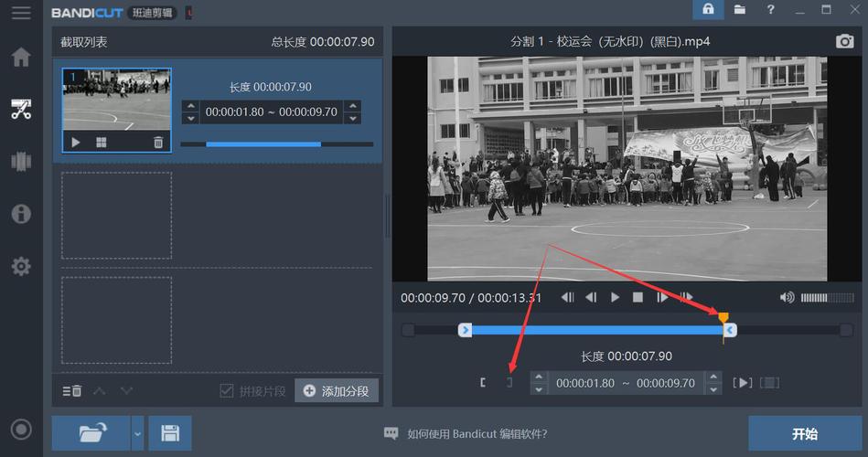Viewport: 868px width, 457px height.
Task: Select the Cut mode scissors icon
Action: pos(21,109)
